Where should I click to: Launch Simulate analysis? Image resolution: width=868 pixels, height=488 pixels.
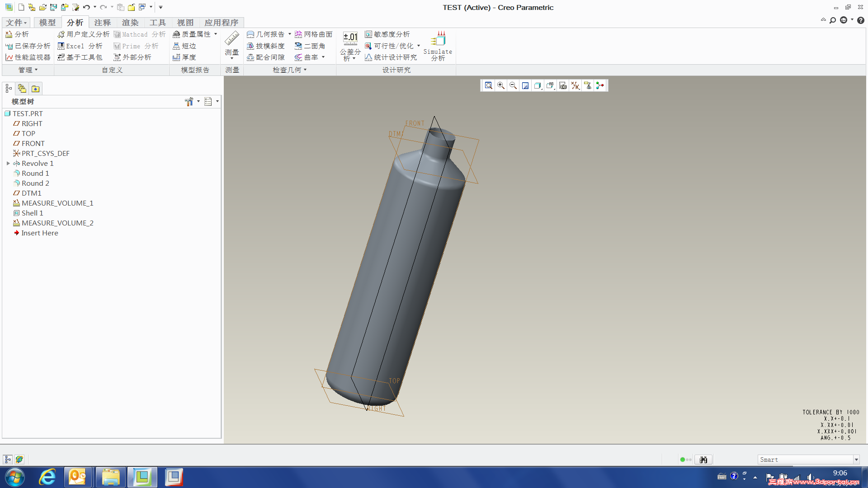pyautogui.click(x=438, y=46)
